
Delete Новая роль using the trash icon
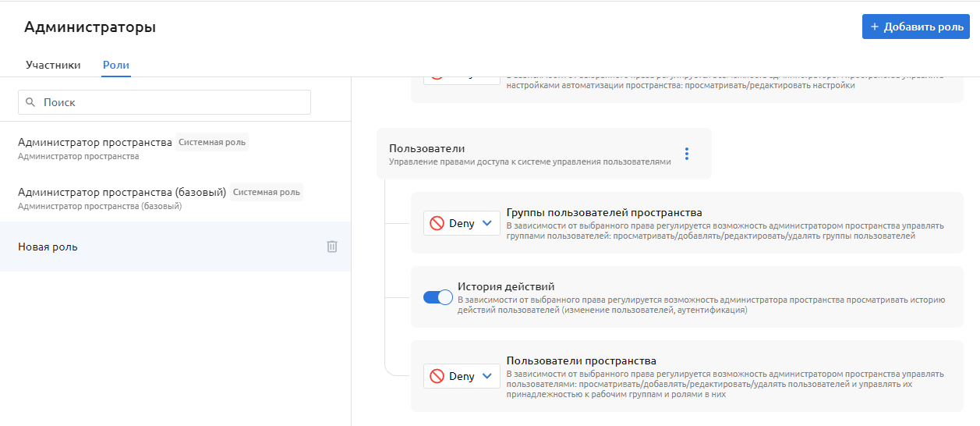click(x=331, y=247)
